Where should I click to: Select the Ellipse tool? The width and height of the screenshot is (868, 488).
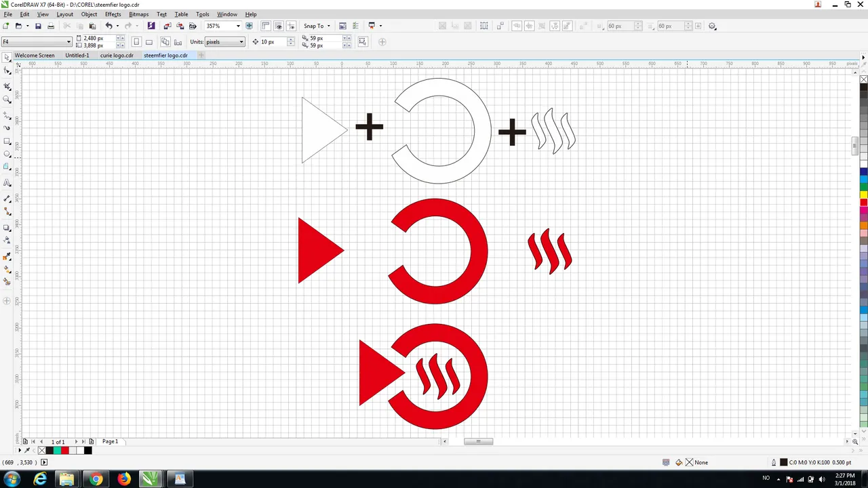tap(7, 155)
